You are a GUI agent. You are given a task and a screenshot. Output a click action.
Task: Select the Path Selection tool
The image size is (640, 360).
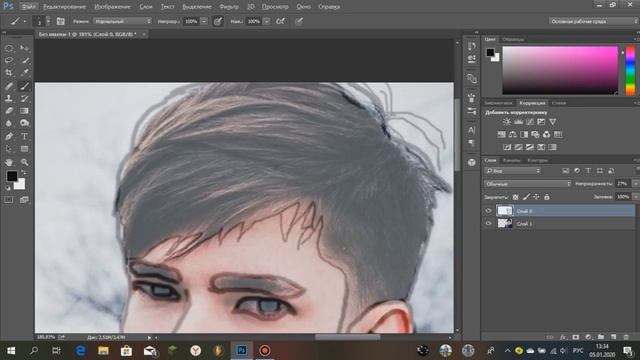click(9, 149)
